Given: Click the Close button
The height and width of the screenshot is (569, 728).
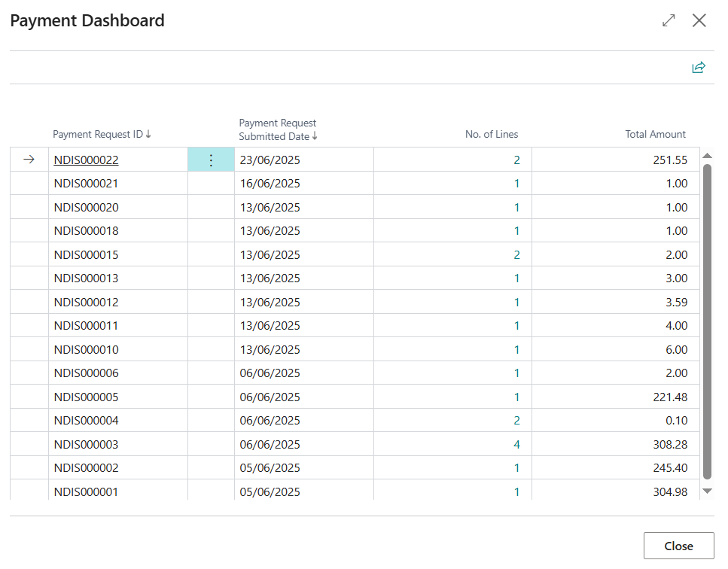Looking at the screenshot, I should pyautogui.click(x=678, y=546).
